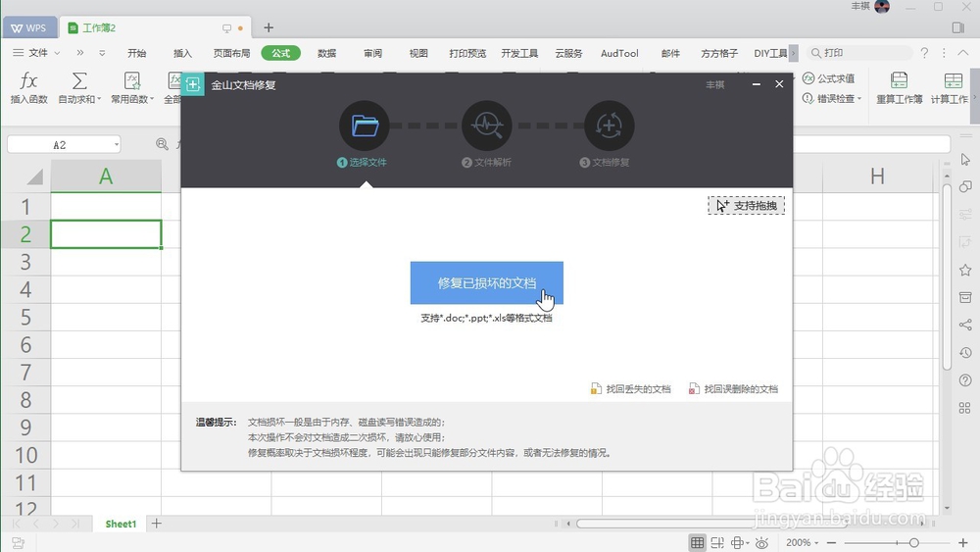Expand more ribbon tabs arrow

point(793,53)
